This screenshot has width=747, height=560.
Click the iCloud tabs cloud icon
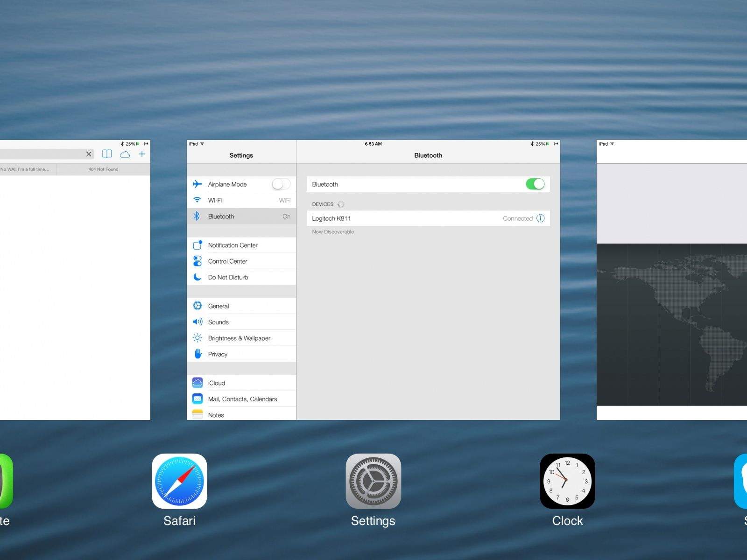(x=125, y=154)
